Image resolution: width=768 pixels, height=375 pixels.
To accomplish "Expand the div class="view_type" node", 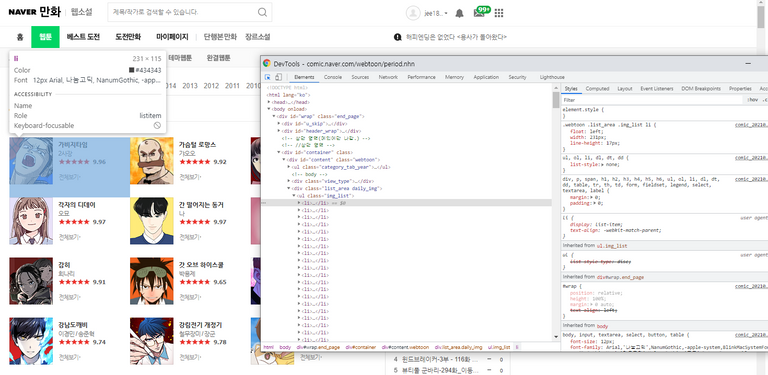I will [x=288, y=181].
